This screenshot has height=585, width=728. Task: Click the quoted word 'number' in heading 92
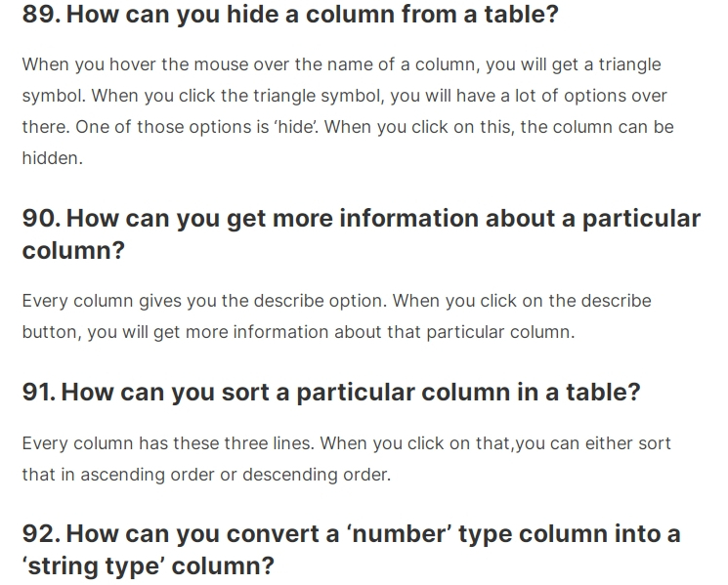coord(400,534)
